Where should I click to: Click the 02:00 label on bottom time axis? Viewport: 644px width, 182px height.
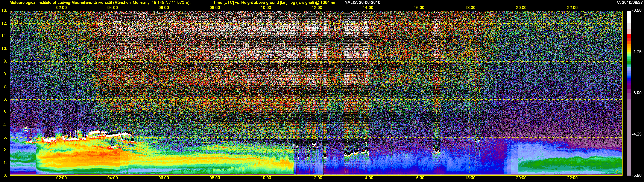tap(61, 178)
